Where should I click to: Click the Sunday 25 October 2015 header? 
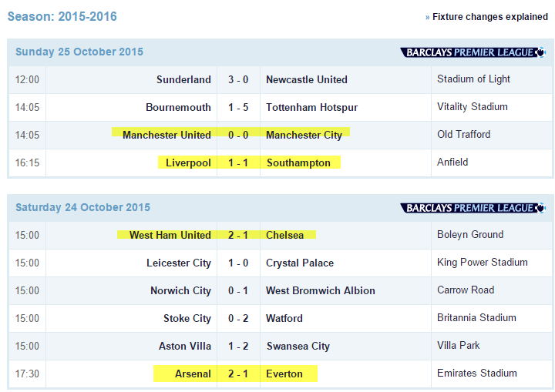click(x=79, y=52)
